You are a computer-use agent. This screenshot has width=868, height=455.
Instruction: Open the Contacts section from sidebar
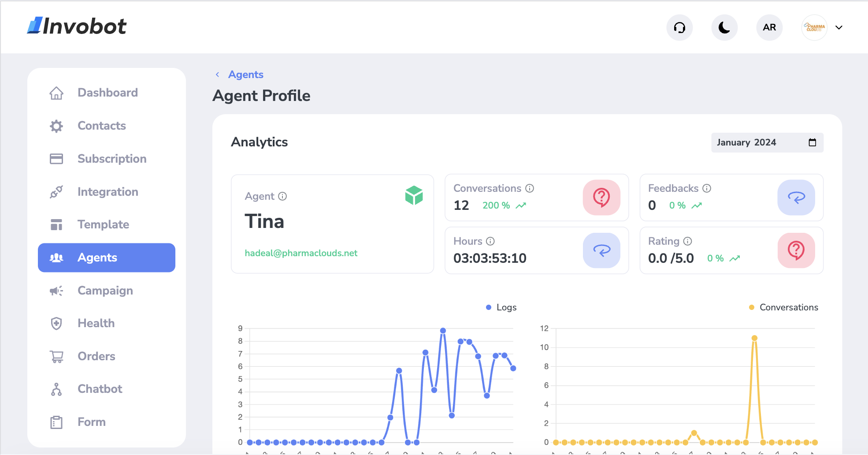click(56, 126)
